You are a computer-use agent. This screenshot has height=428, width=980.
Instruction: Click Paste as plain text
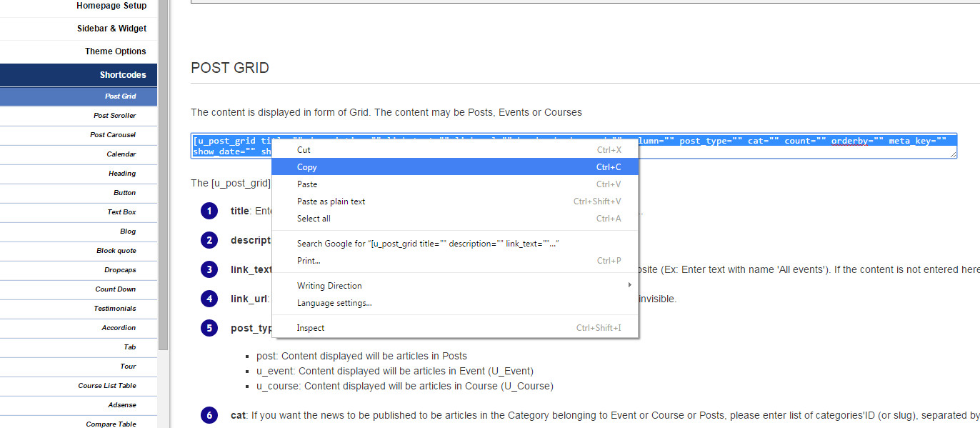(x=331, y=201)
